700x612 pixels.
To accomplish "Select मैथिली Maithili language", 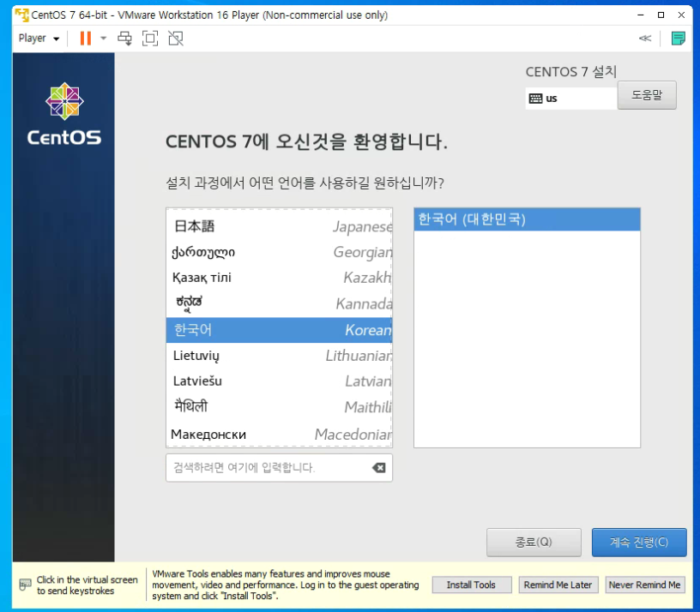I will (280, 407).
